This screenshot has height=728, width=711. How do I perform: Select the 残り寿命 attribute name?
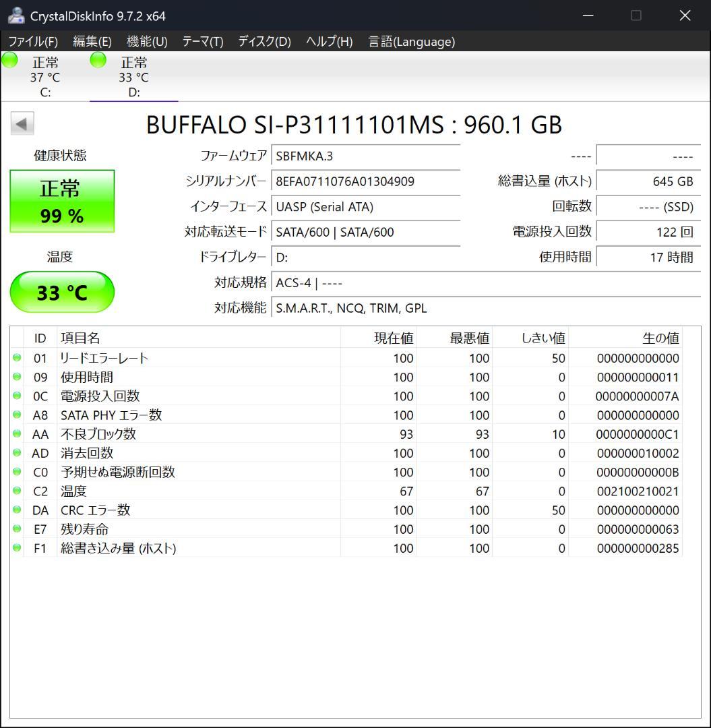pyautogui.click(x=84, y=529)
